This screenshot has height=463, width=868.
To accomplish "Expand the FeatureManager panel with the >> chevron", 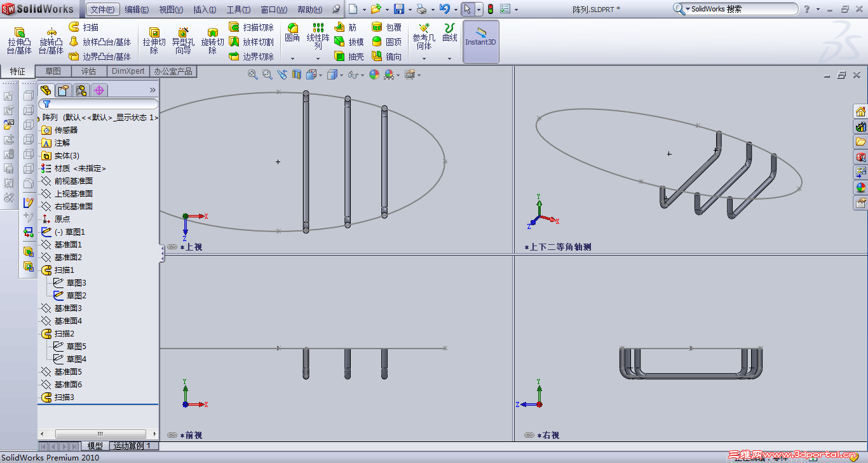I will point(153,90).
